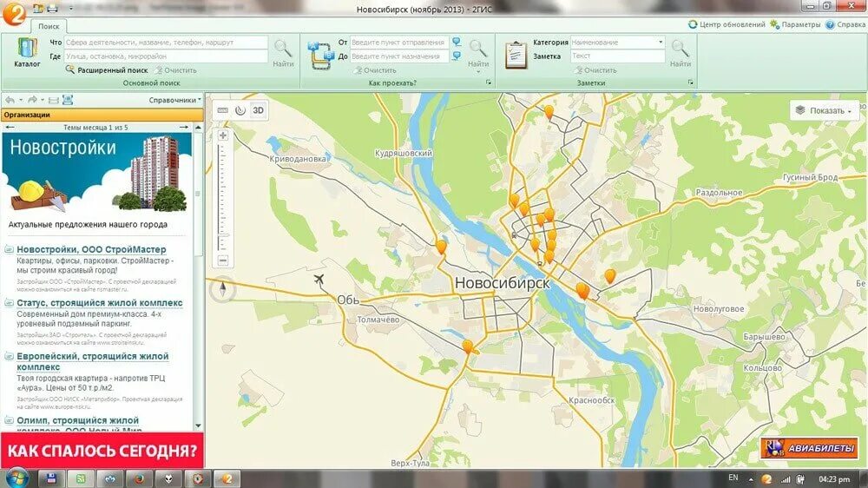This screenshot has height=488, width=868.
Task: Click the Как спалось сегодня red banner
Action: pos(102,451)
